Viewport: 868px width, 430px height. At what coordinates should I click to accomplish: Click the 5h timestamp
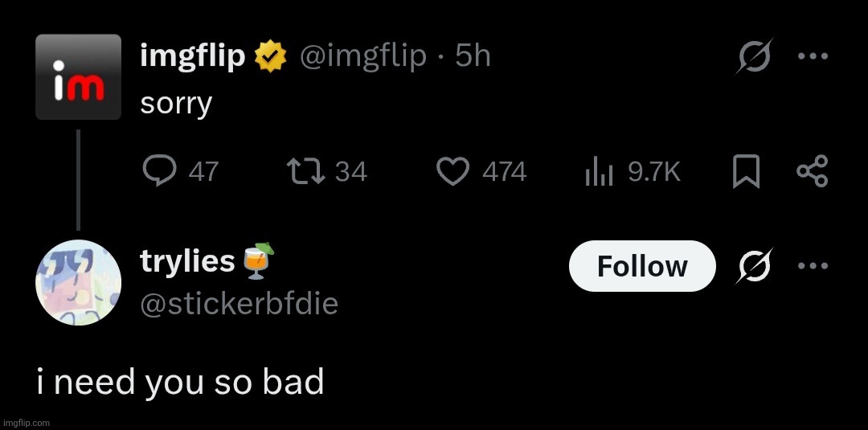click(x=473, y=56)
